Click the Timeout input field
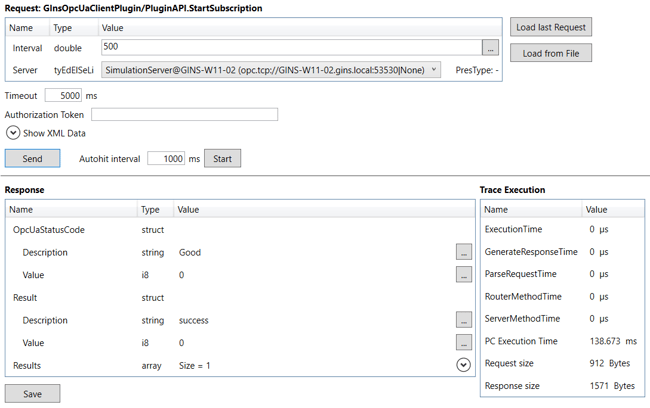 pyautogui.click(x=64, y=96)
